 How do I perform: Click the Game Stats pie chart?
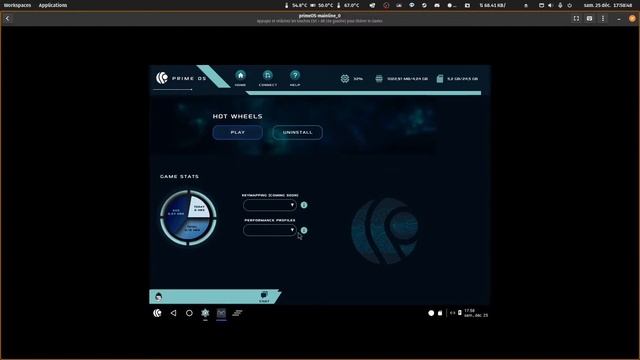tap(188, 218)
